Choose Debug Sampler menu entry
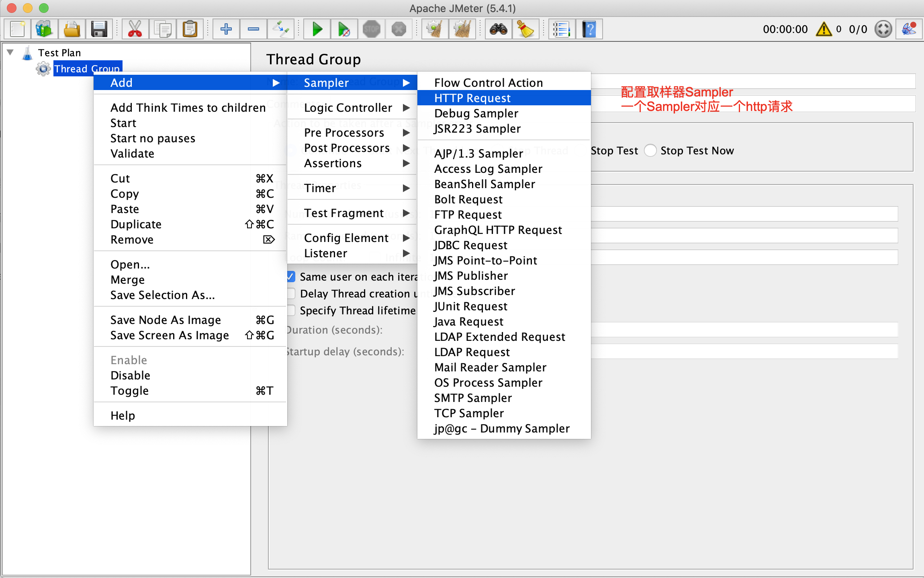The image size is (924, 578). (x=476, y=113)
